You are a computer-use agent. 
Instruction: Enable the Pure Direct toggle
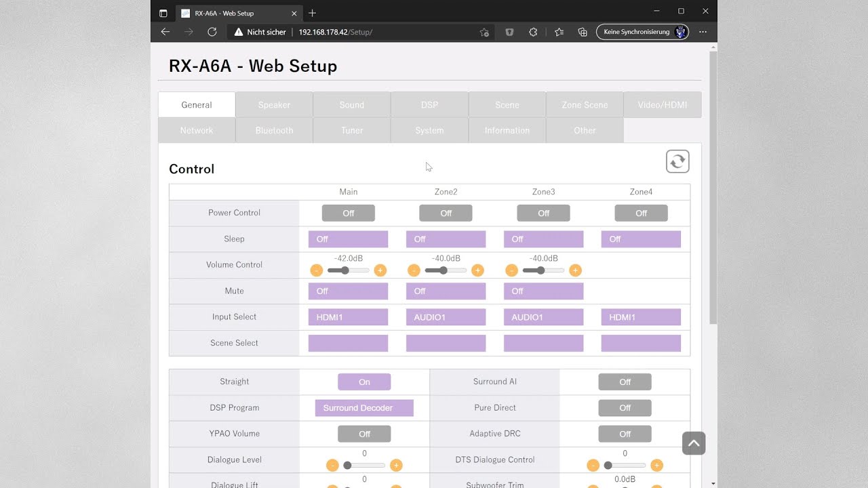click(625, 408)
